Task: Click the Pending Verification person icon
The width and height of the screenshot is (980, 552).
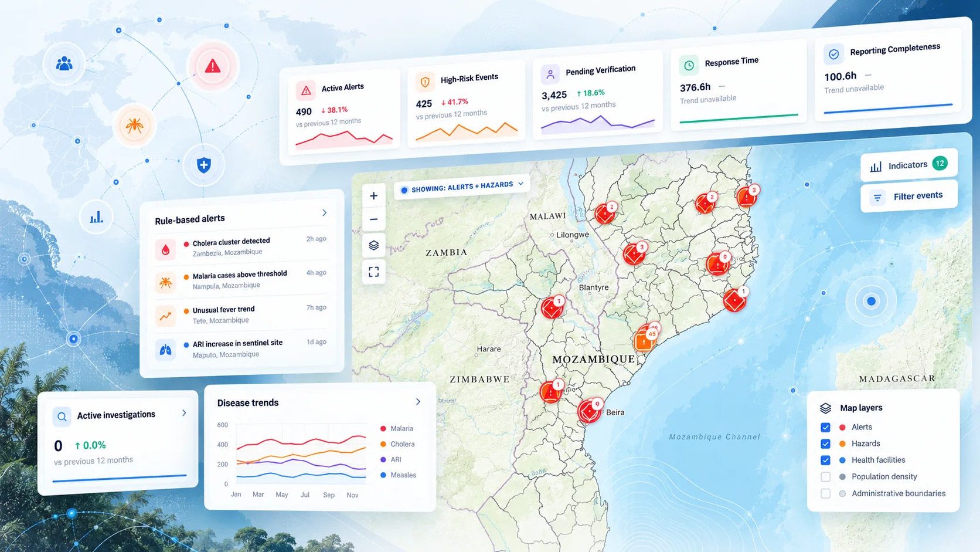Action: [x=550, y=74]
